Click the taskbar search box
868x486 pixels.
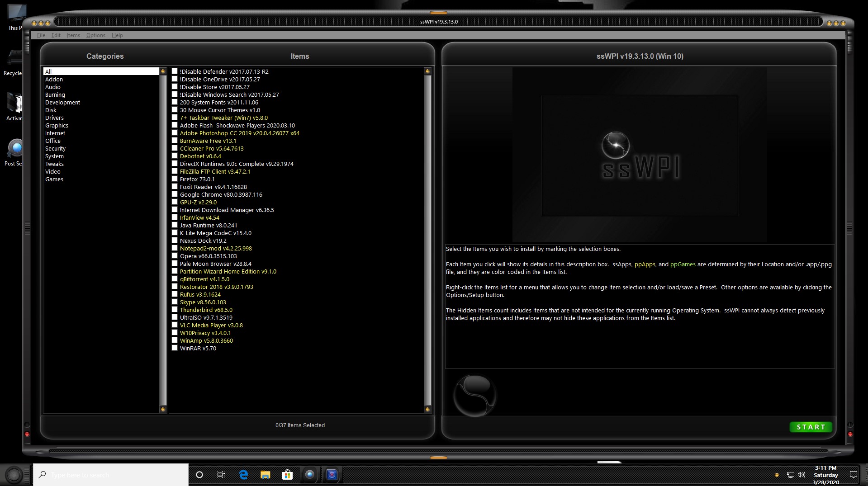[x=111, y=475]
